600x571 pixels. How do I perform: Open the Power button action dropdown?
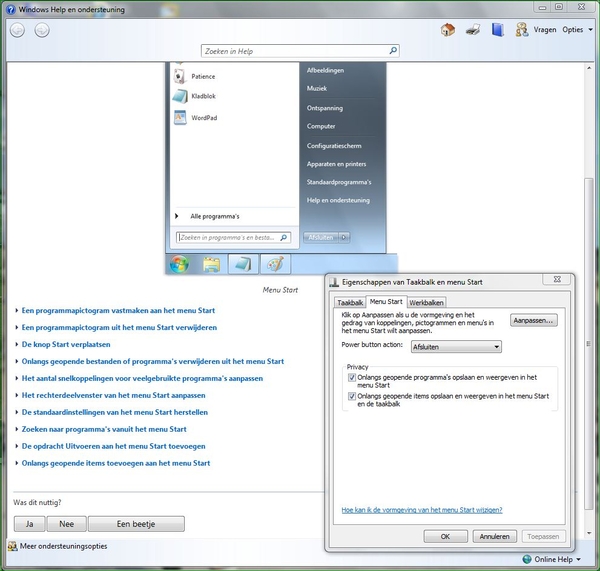coord(456,347)
